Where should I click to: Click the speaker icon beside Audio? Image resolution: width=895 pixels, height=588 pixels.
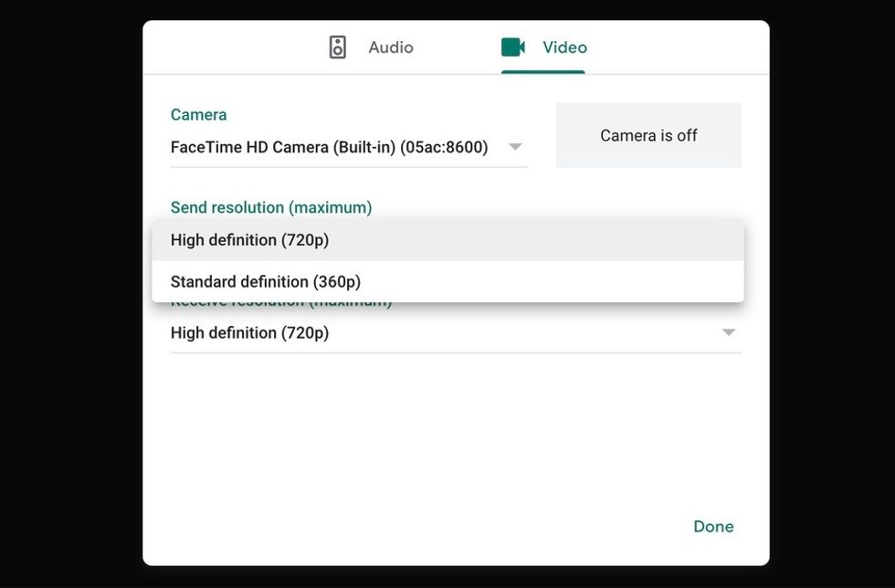coord(338,47)
